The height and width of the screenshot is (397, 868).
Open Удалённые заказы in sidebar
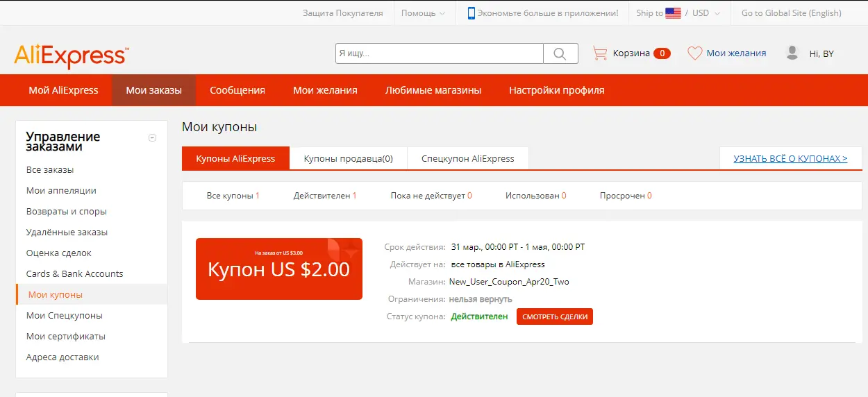pos(67,232)
